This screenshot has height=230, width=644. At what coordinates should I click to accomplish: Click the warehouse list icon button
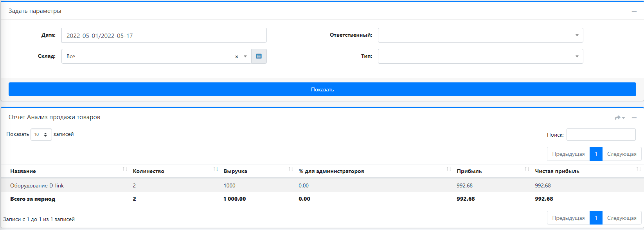259,56
